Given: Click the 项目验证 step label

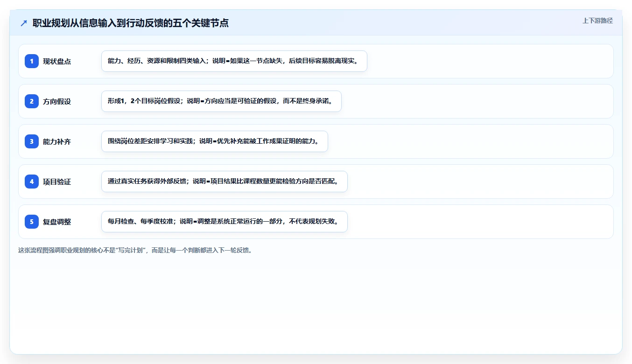Looking at the screenshot, I should coord(57,182).
